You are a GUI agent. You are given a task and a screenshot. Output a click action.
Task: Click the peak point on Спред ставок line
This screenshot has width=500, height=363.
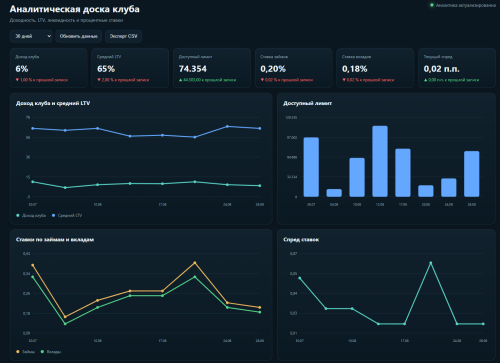[431, 263]
